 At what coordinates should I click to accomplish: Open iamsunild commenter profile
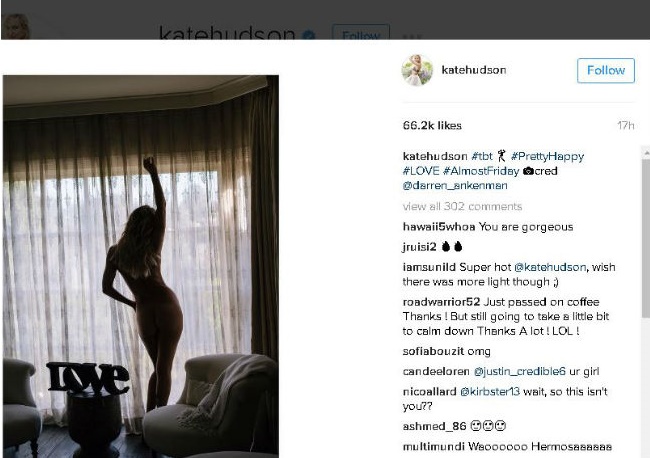[429, 267]
